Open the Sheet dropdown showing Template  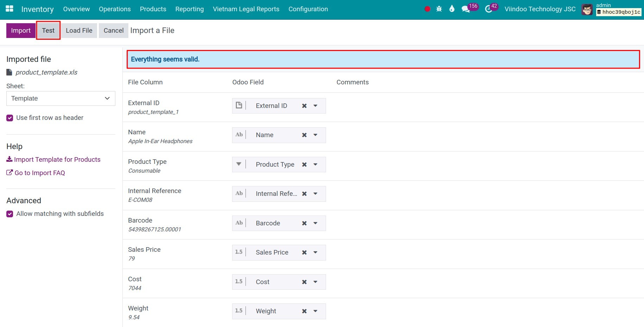61,98
